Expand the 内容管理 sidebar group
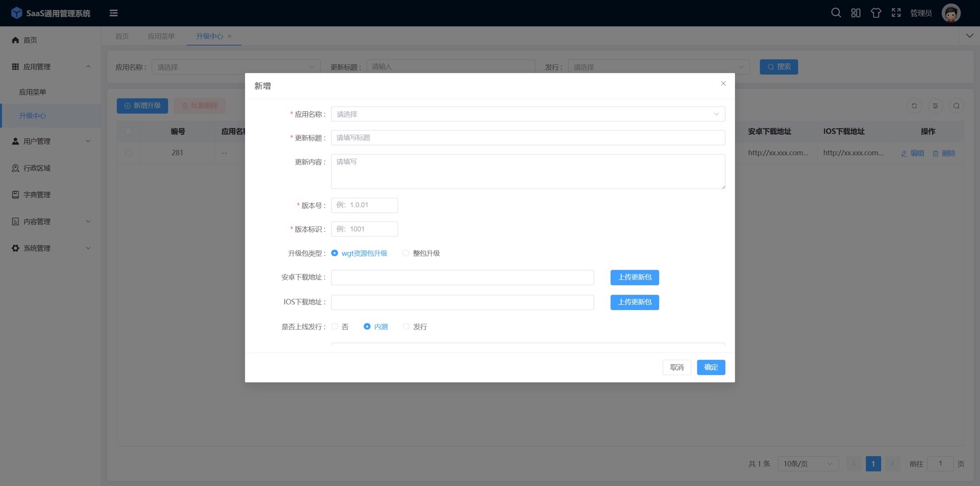The width and height of the screenshot is (980, 486). point(88,221)
